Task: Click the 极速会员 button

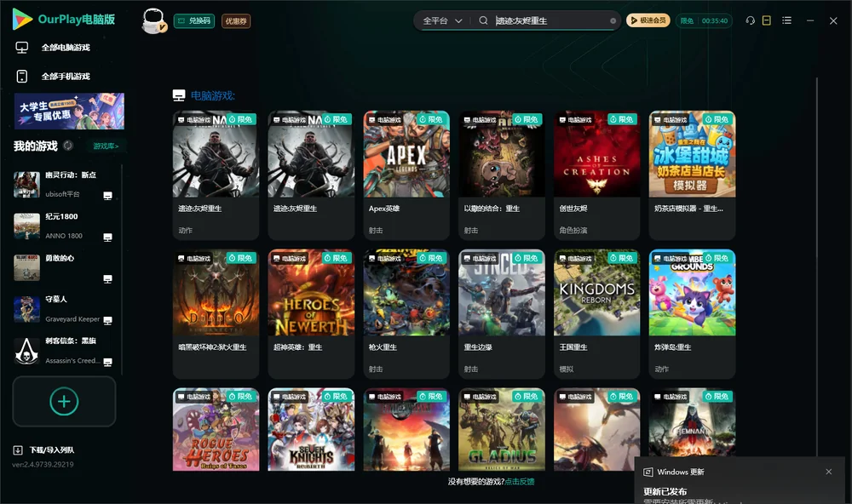Action: [648, 20]
